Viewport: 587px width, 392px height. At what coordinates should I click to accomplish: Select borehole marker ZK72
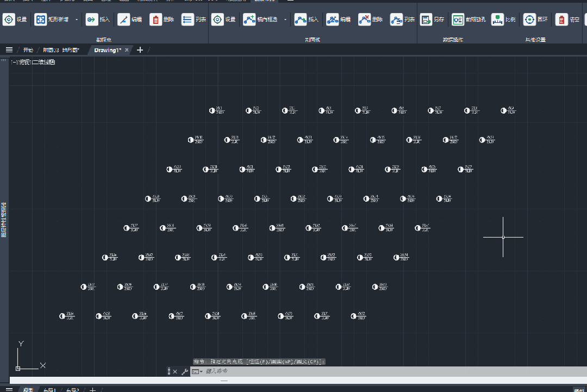(x=353, y=316)
